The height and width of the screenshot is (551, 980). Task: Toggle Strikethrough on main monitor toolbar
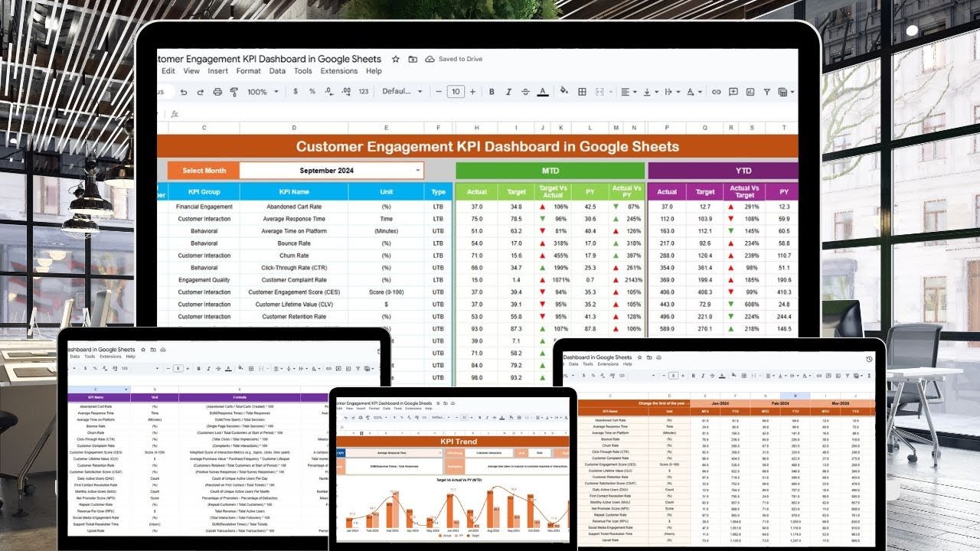click(x=525, y=92)
